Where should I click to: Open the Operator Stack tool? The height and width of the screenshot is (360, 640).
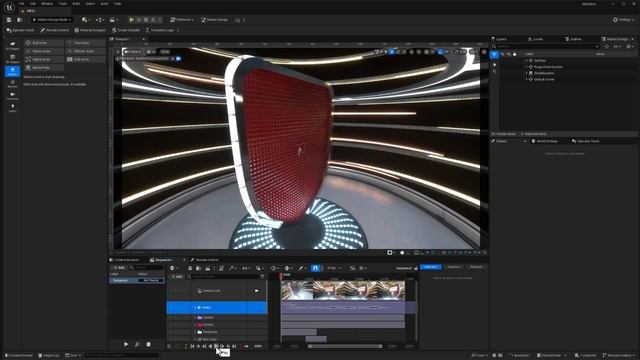click(20, 30)
